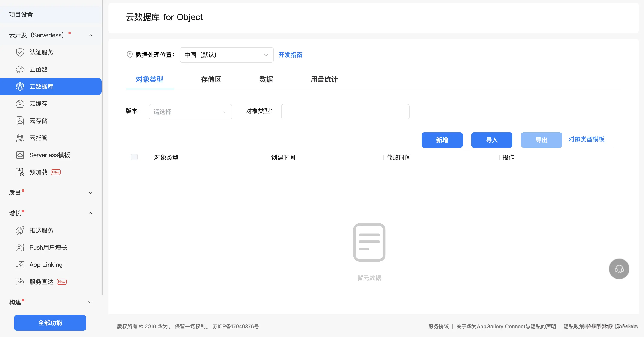Click the Serverless模板 icon
Screen dimensions: 644x337
[20, 155]
